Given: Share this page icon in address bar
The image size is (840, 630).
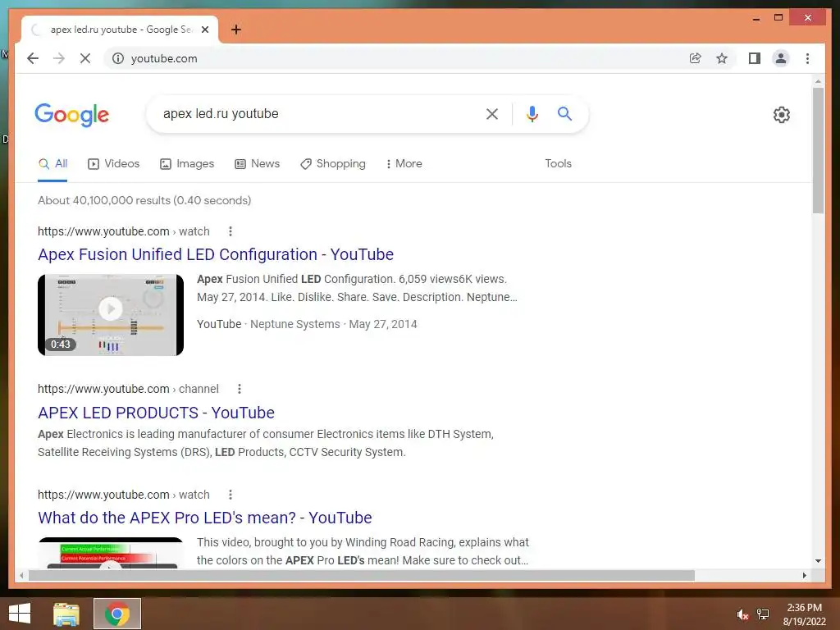Looking at the screenshot, I should pyautogui.click(x=696, y=58).
